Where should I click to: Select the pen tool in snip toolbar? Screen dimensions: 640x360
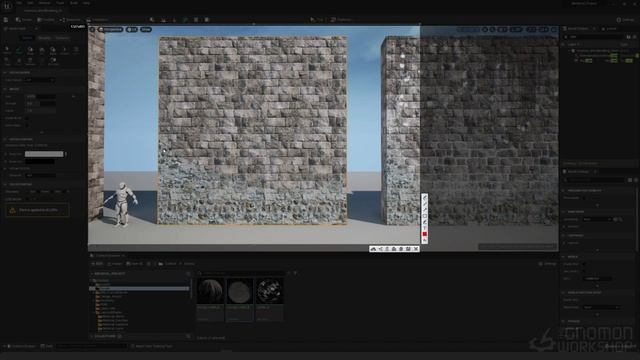tap(424, 198)
